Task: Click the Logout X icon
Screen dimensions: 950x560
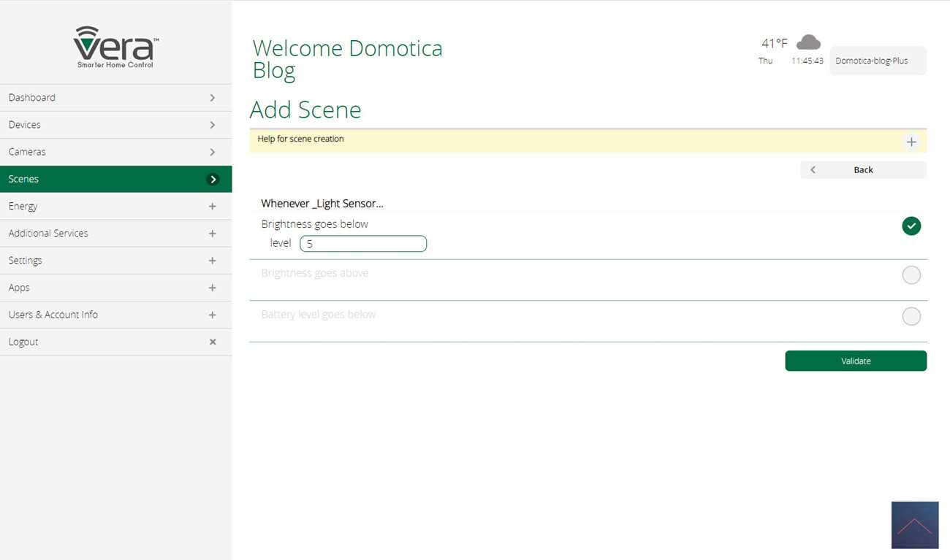Action: coord(213,342)
